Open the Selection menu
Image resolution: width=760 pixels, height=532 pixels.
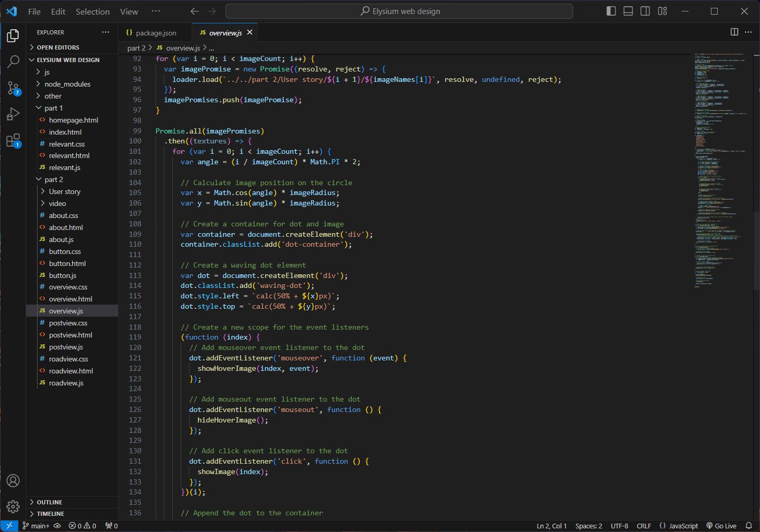point(92,11)
